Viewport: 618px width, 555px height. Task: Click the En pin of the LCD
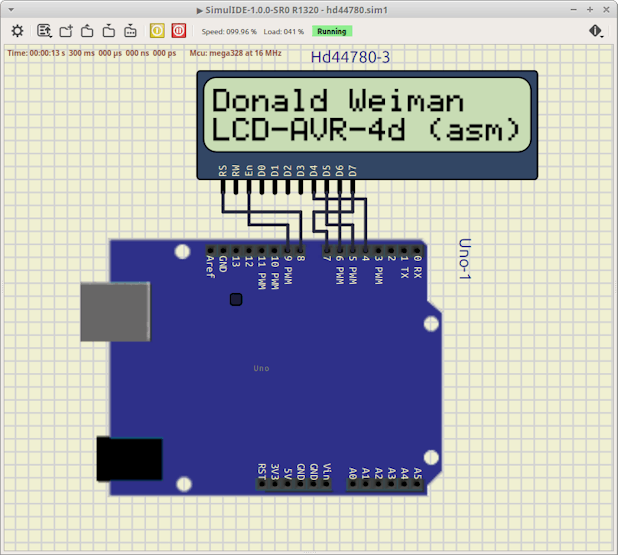249,187
